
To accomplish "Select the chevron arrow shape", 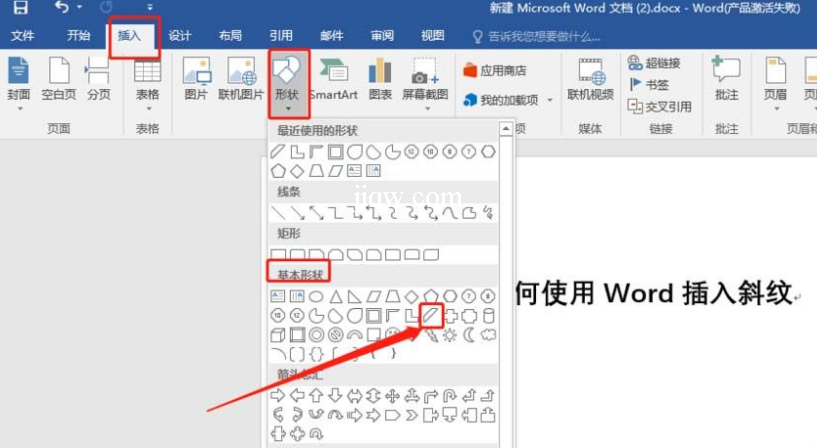I will pyautogui.click(x=412, y=415).
